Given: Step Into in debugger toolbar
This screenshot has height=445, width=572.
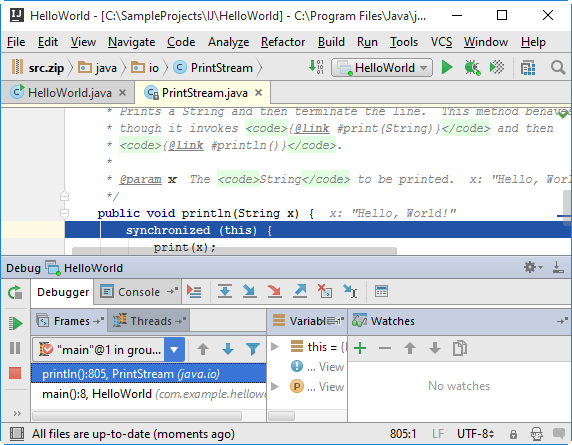Looking at the screenshot, I should tap(250, 291).
